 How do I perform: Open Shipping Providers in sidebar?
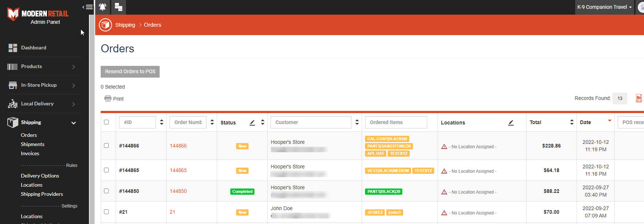[x=42, y=194]
